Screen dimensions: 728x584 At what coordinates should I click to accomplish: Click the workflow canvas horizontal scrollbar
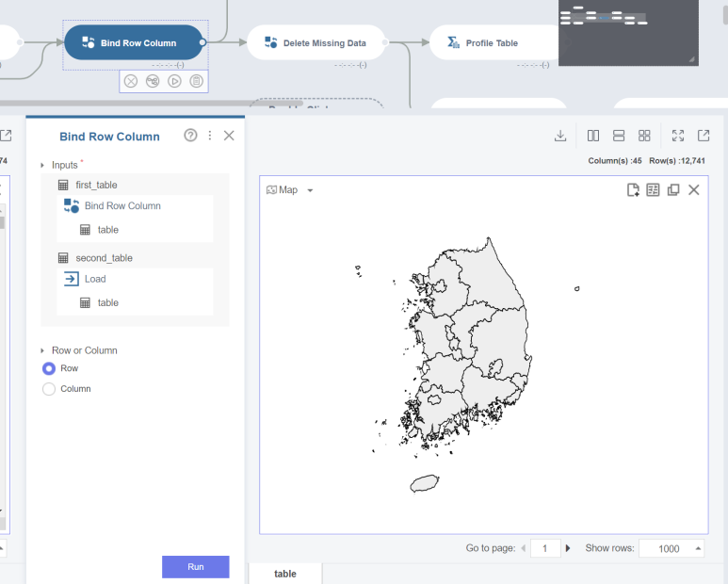152,103
